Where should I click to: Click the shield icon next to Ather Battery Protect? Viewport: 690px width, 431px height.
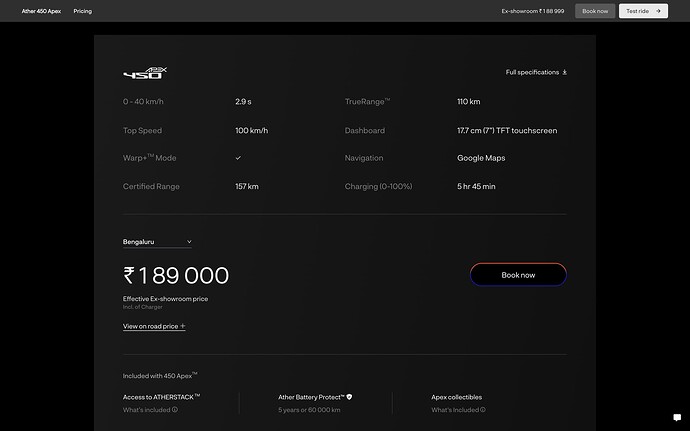coord(349,397)
